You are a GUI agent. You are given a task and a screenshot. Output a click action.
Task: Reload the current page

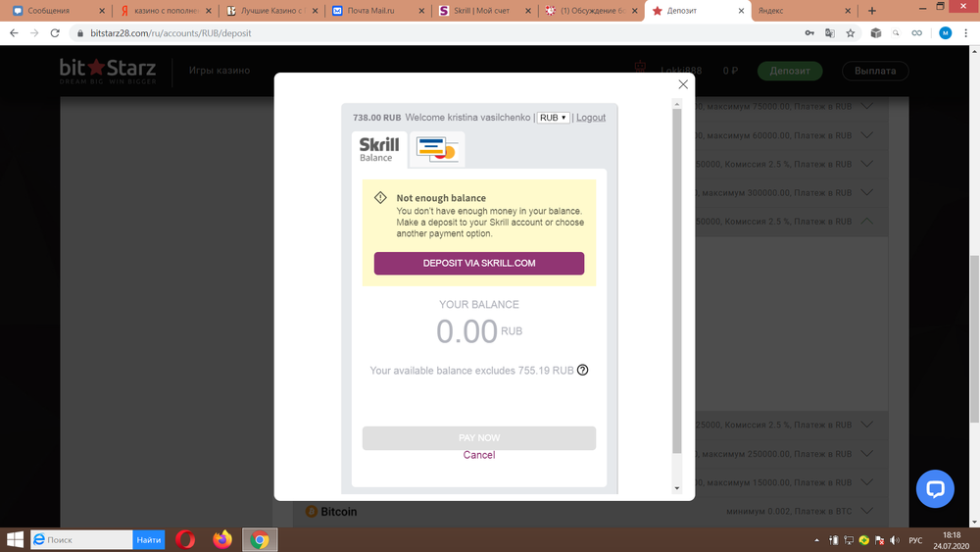55,33
